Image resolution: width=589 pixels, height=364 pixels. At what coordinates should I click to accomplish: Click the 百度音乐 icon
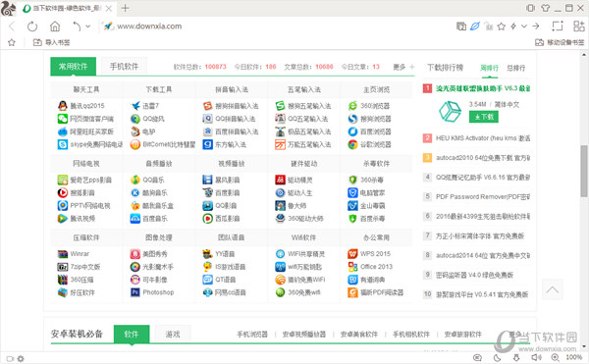pyautogui.click(x=135, y=219)
